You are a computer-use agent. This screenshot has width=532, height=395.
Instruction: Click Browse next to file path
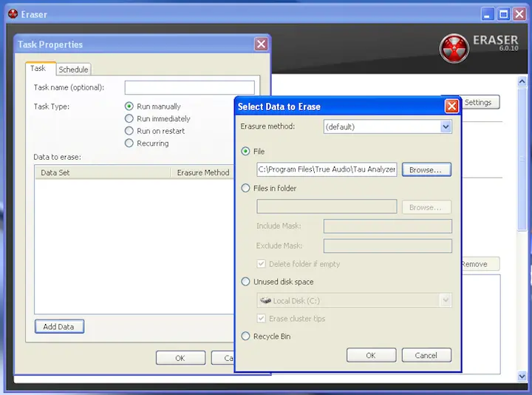click(426, 169)
